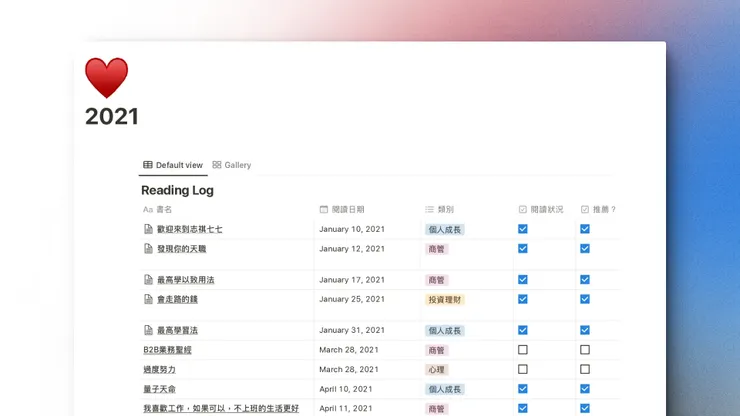Click the red heart page icon
Screen dimensions: 740x416
(106, 78)
